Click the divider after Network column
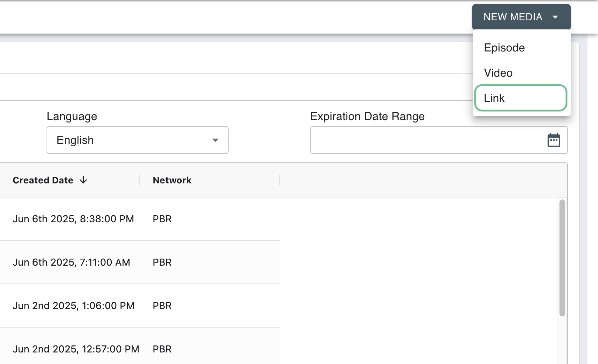The image size is (598, 364). pos(279,180)
